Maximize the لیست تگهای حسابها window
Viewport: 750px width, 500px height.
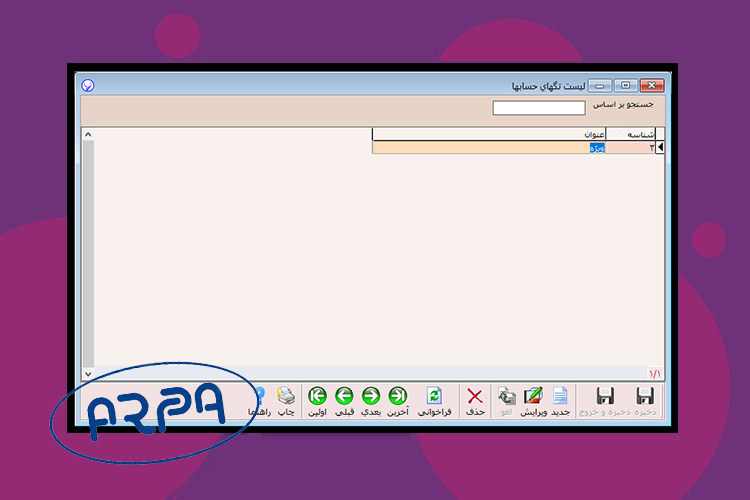tap(625, 86)
